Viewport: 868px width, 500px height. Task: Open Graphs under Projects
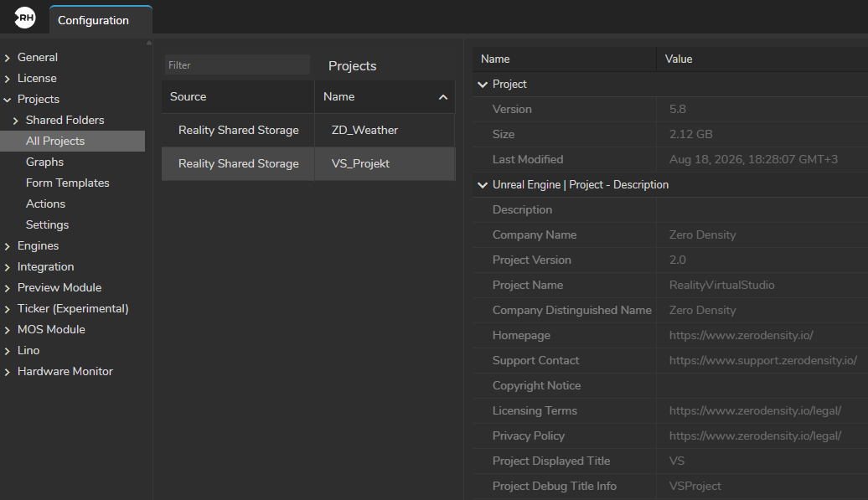coord(44,162)
